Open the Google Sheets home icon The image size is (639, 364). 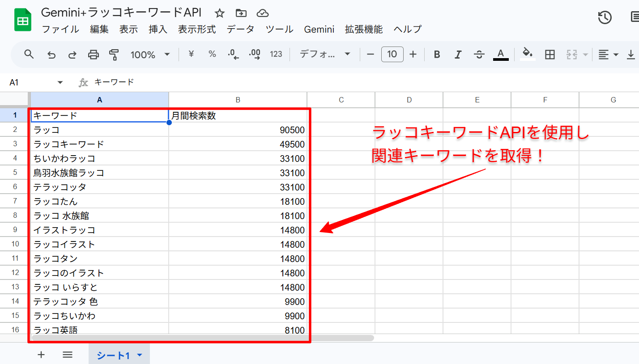pos(23,21)
